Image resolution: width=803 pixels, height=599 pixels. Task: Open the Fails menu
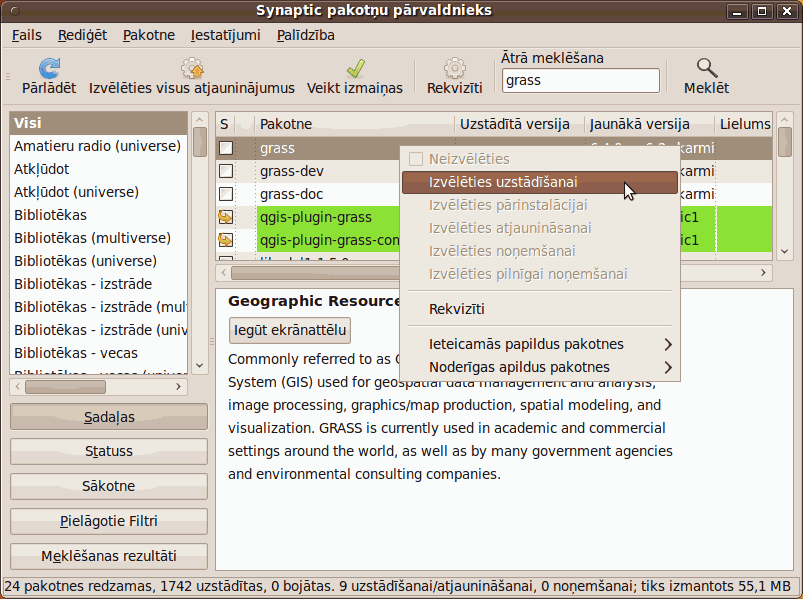[27, 35]
